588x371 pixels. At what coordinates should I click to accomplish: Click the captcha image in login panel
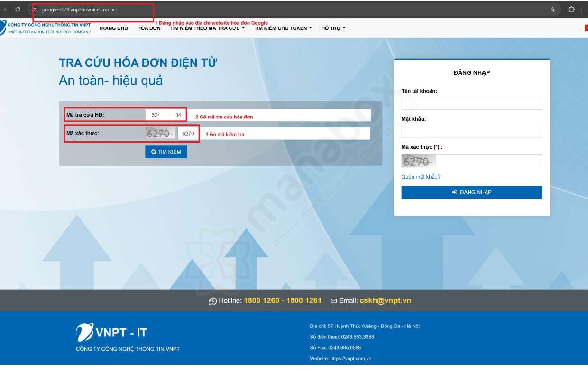418,161
